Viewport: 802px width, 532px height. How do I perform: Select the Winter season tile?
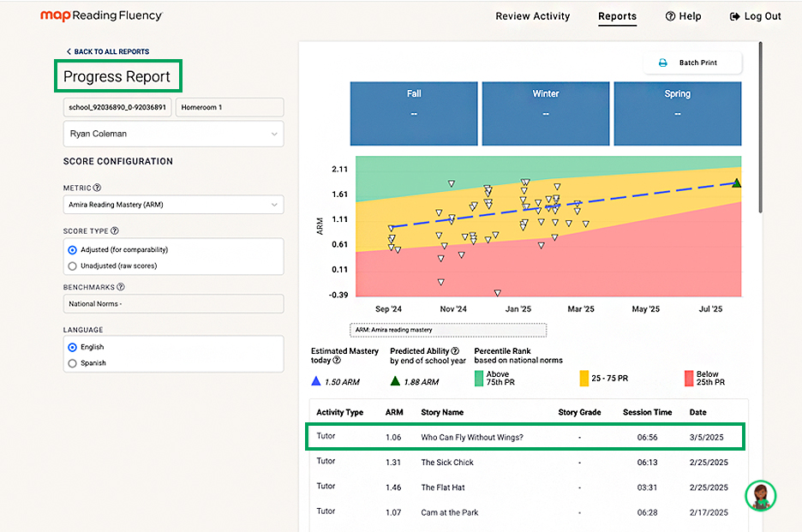coord(546,114)
